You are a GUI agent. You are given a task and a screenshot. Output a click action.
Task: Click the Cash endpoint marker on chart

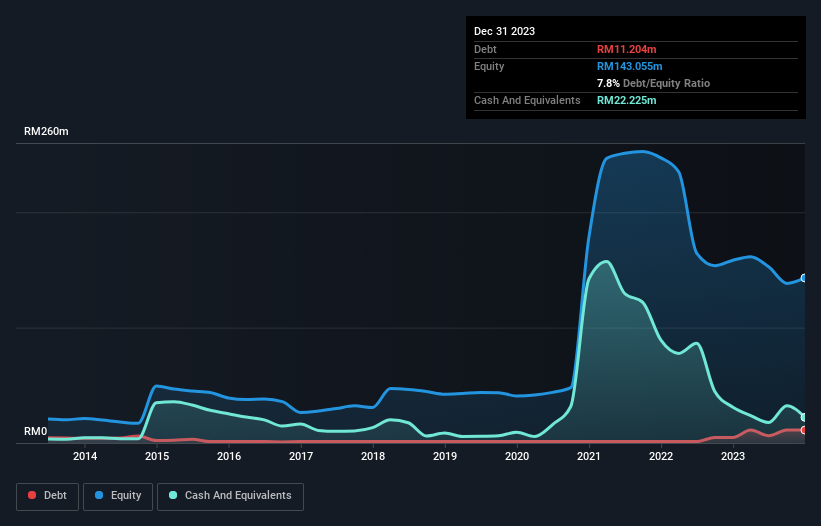[804, 417]
